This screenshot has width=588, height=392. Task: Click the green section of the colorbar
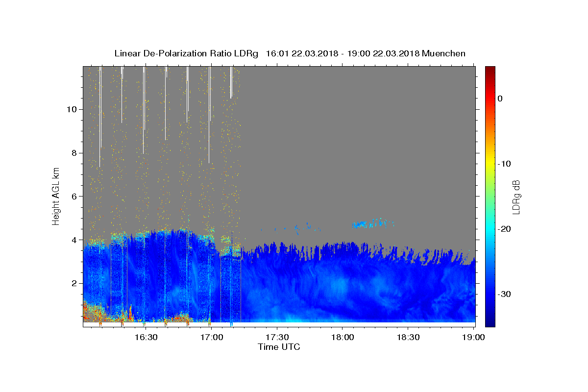click(490, 196)
